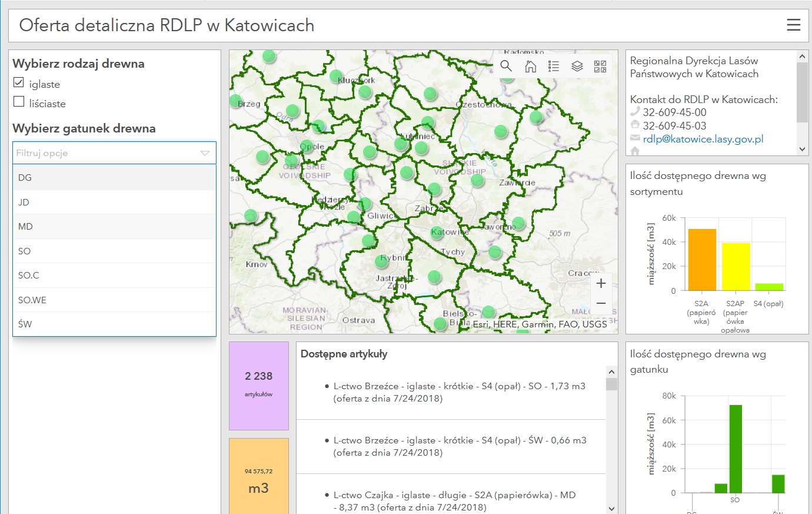The width and height of the screenshot is (812, 514).
Task: Show the map layers panel
Action: (577, 66)
